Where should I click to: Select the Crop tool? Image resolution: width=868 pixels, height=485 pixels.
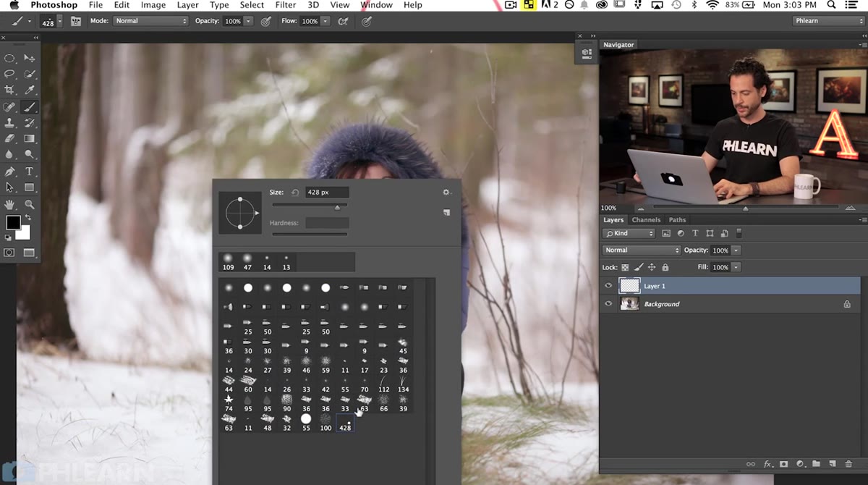click(x=10, y=90)
